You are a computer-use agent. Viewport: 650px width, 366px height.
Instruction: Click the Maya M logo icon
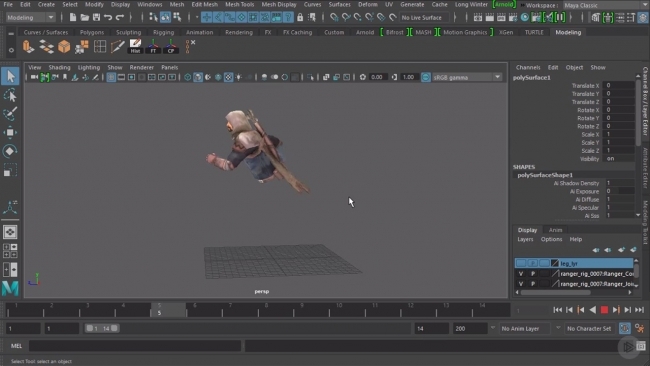(10, 288)
